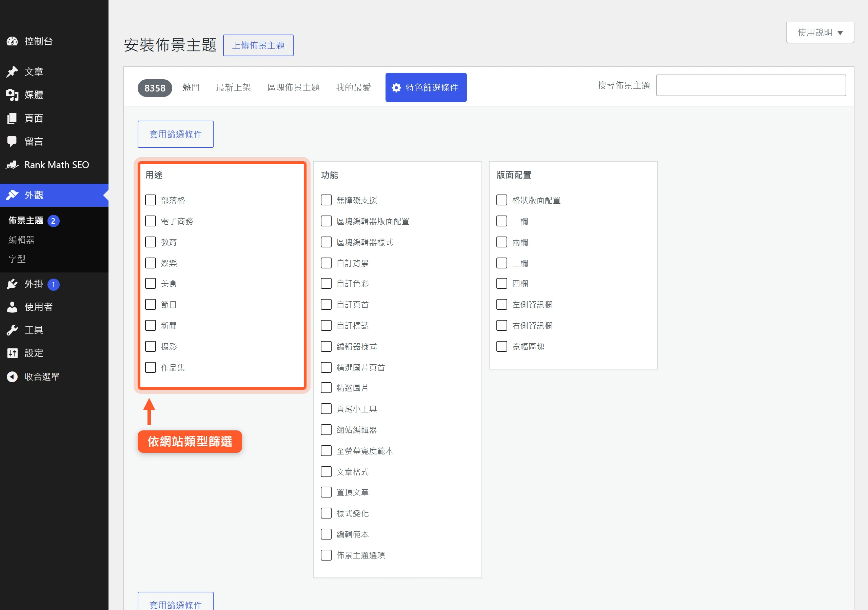The width and height of the screenshot is (868, 610).
Task: Click the 媒體 media icon
Action: pos(12,95)
